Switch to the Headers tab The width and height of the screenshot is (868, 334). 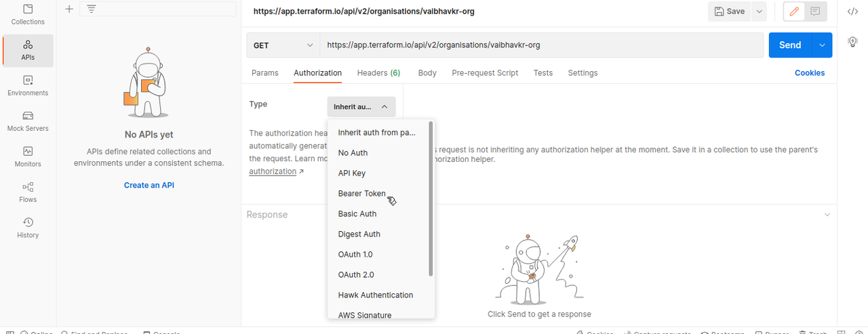[378, 73]
